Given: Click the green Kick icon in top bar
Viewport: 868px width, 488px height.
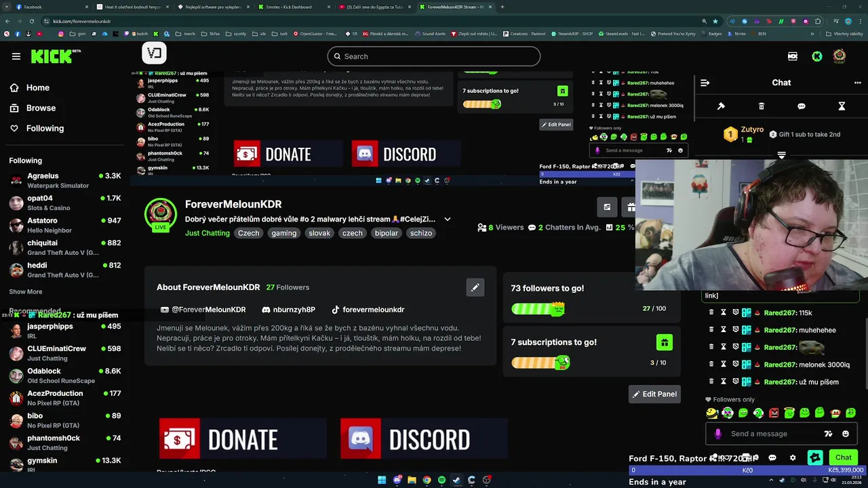Looking at the screenshot, I should pos(816,56).
